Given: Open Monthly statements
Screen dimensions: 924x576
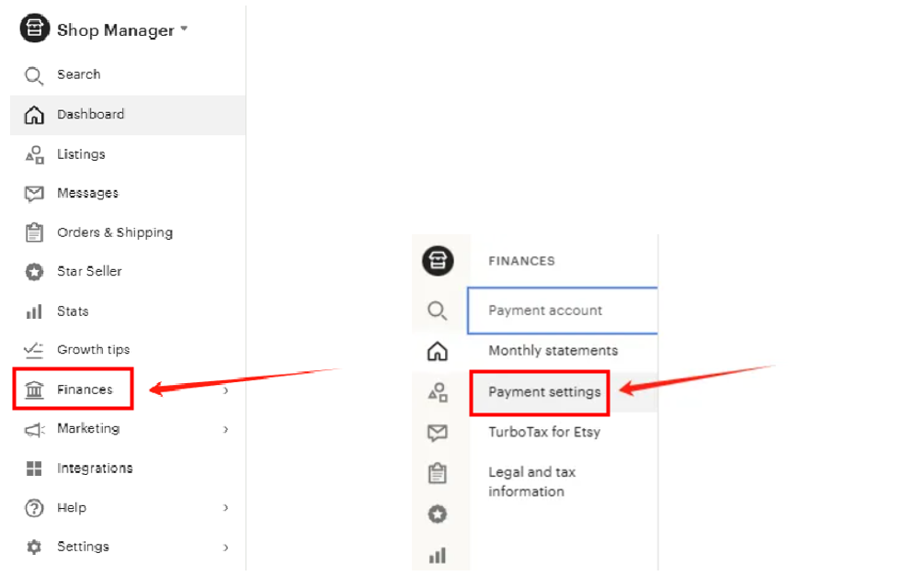Looking at the screenshot, I should (x=553, y=351).
